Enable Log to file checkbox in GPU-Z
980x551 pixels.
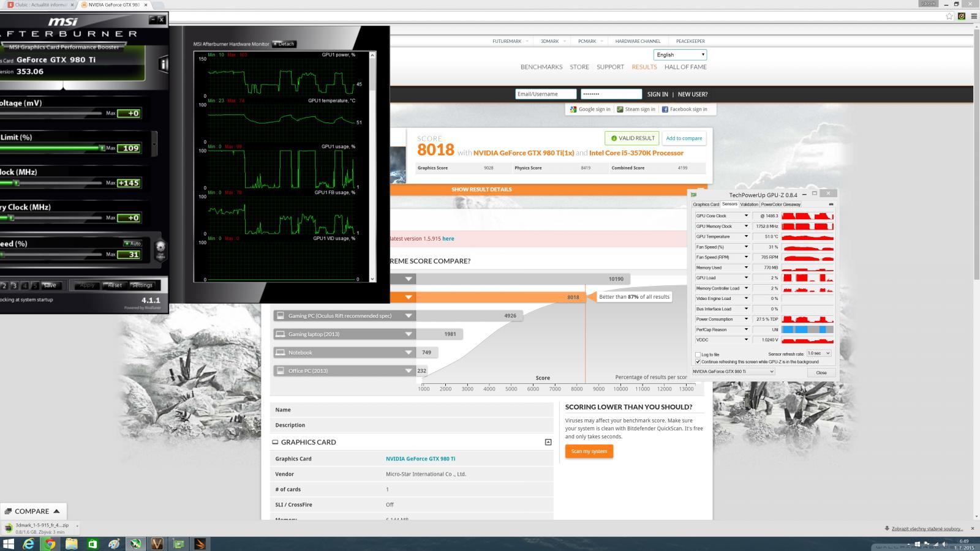tap(698, 354)
